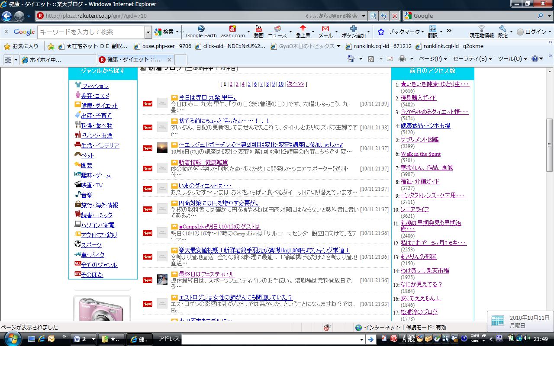This screenshot has width=554, height=392.
Task: Click the refresh page icon in address bar
Action: 383,16
